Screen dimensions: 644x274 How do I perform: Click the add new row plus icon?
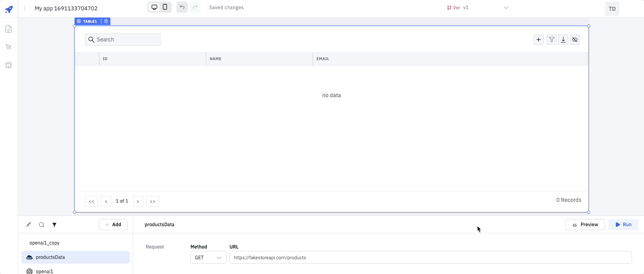[x=538, y=39]
